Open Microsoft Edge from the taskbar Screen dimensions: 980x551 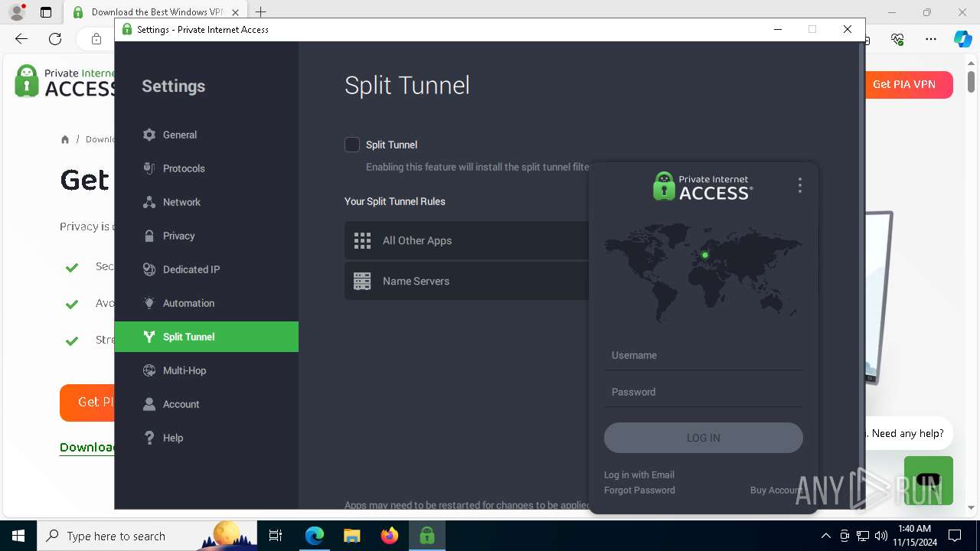click(315, 536)
